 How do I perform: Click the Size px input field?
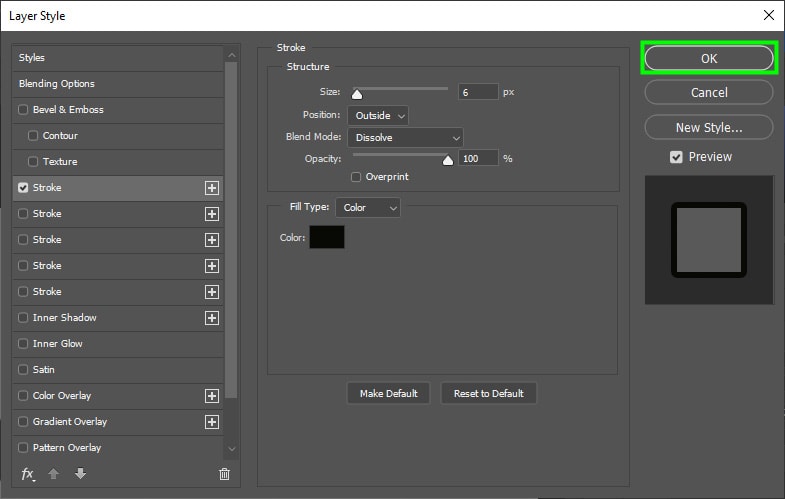tap(478, 92)
